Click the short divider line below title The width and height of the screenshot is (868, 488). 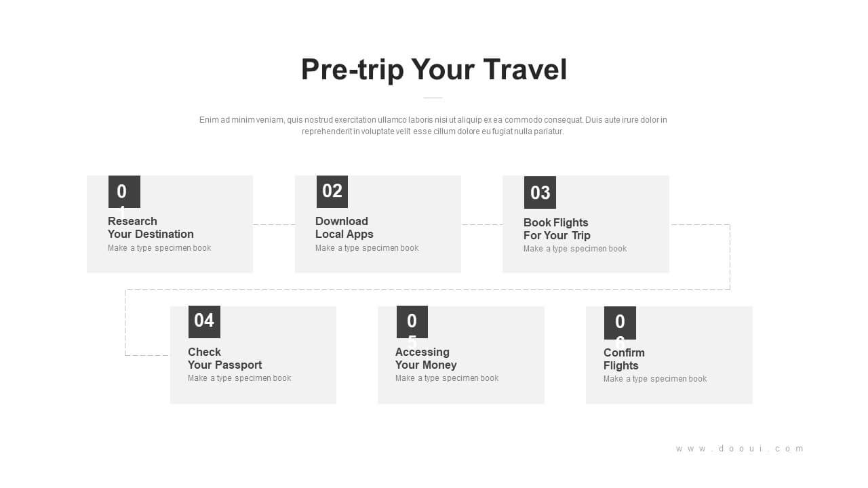tap(433, 98)
